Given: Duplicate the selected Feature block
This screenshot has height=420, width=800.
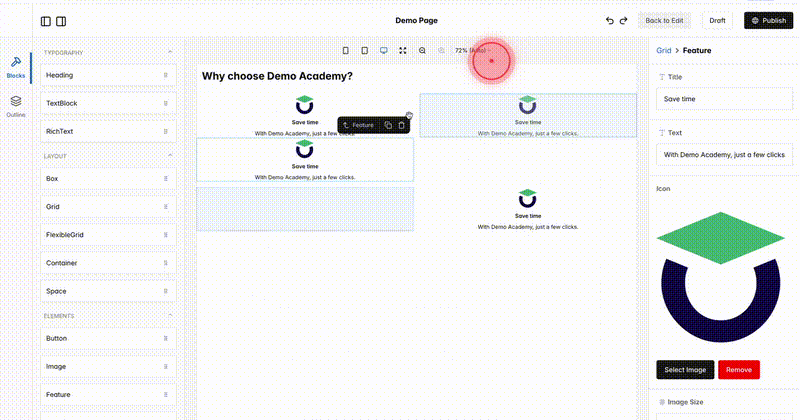Looking at the screenshot, I should 388,125.
